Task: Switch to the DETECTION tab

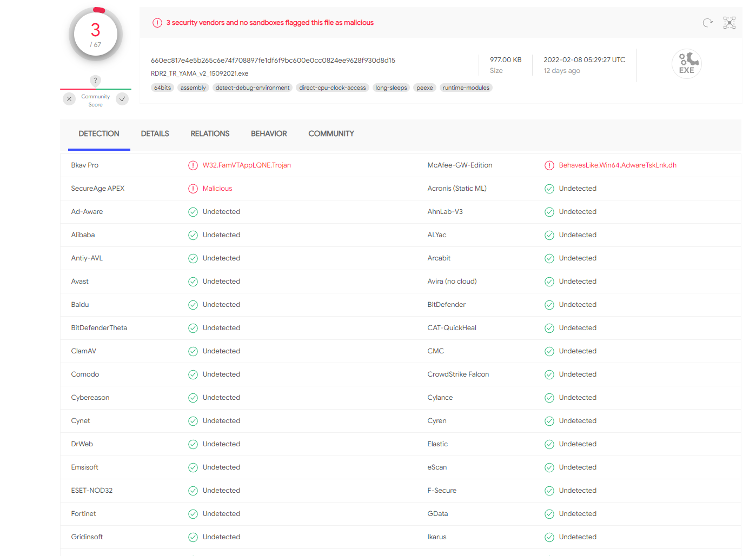Action: point(99,133)
